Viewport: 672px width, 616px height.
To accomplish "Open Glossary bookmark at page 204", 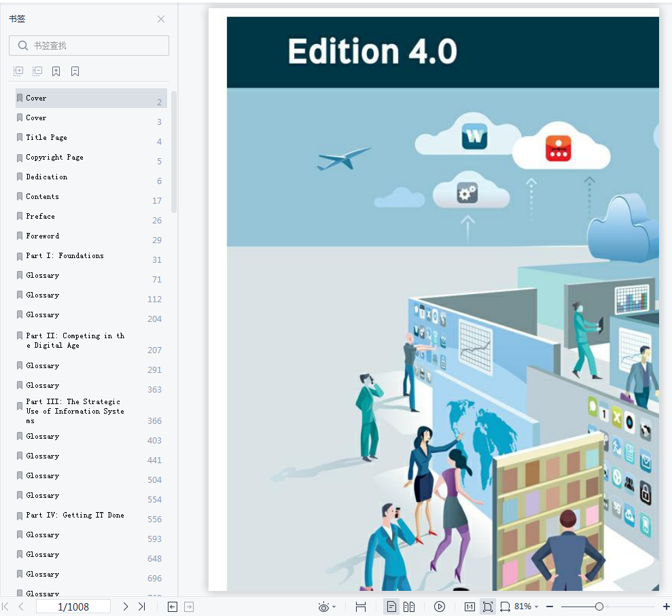I will (91, 315).
